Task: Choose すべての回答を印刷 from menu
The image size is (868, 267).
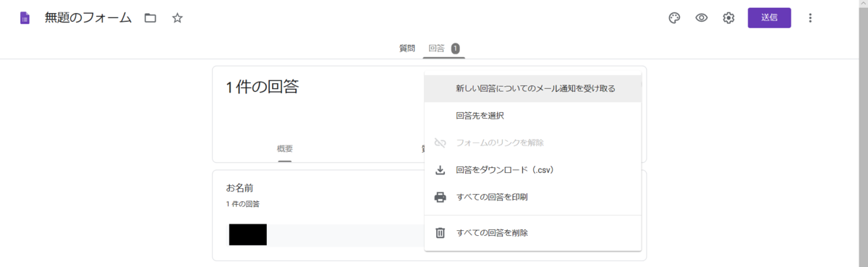Action: coord(532,197)
